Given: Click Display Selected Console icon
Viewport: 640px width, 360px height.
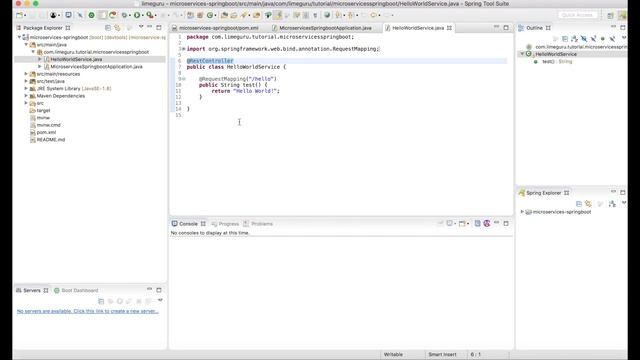Looking at the screenshot, I should [450, 223].
